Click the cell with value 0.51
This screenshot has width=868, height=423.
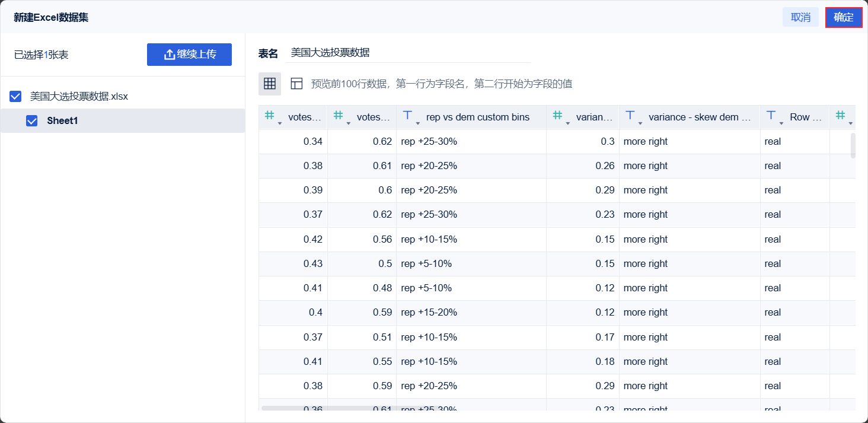(362, 338)
